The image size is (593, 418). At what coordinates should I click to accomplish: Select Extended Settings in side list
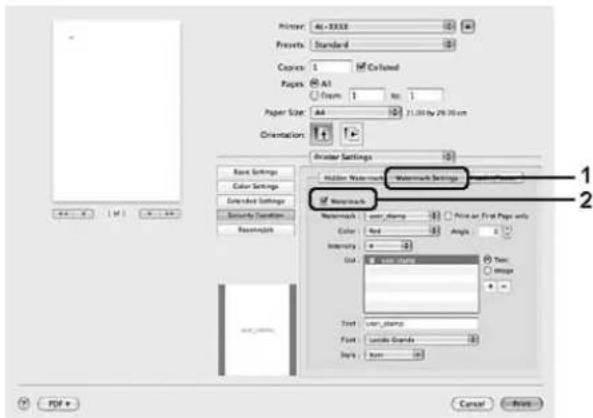tap(256, 201)
